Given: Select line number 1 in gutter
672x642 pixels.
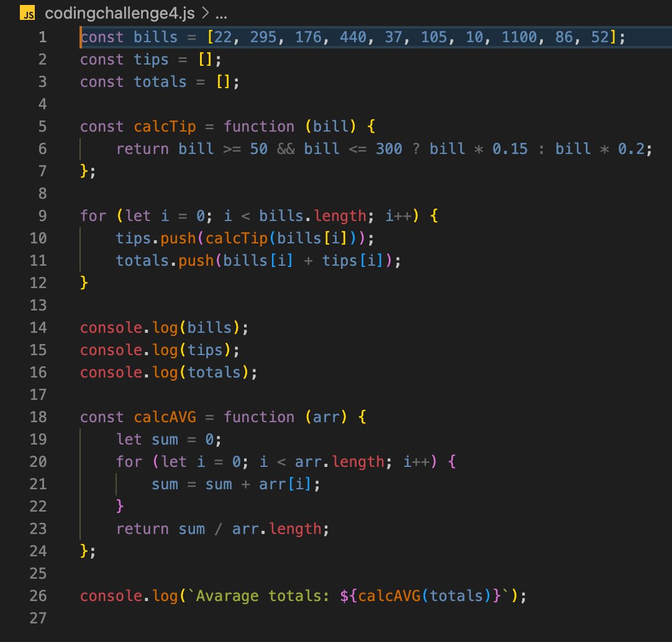Looking at the screenshot, I should [x=42, y=37].
